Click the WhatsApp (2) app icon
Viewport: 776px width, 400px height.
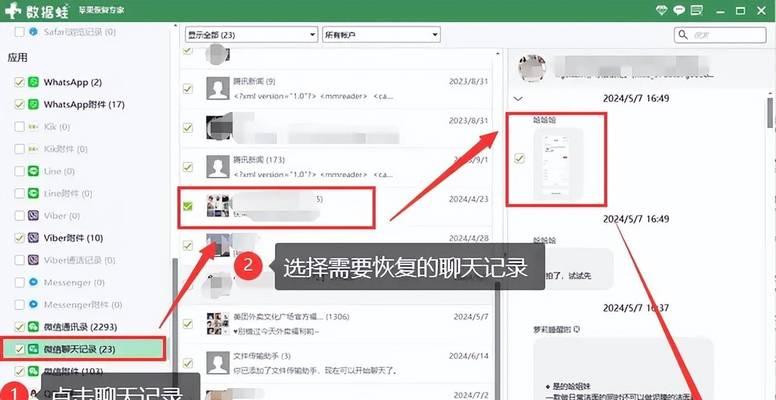(x=33, y=82)
